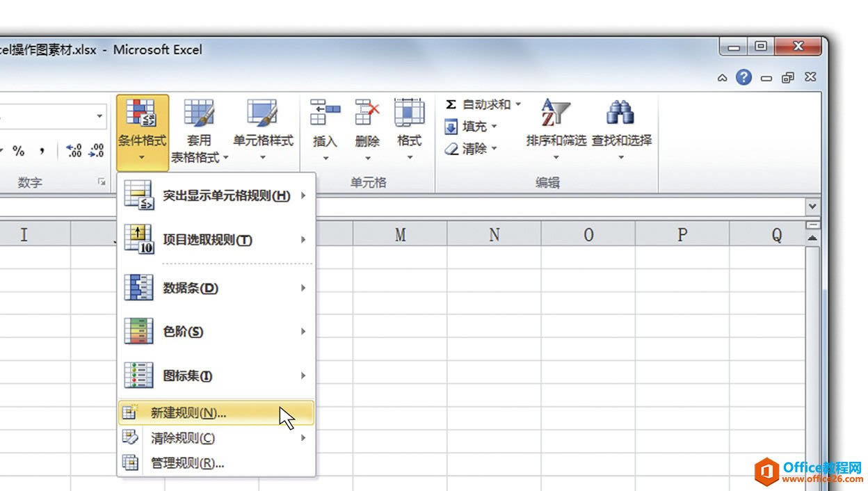
Task: Click the 插入 insert cells icon
Action: point(325,113)
